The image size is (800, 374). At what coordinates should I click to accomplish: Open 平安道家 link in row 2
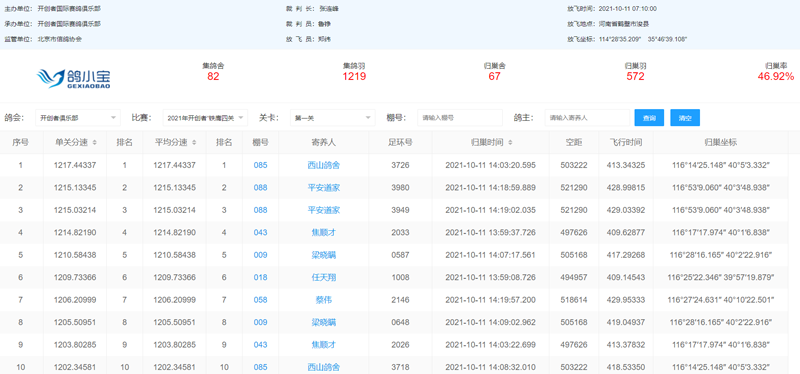(x=323, y=188)
